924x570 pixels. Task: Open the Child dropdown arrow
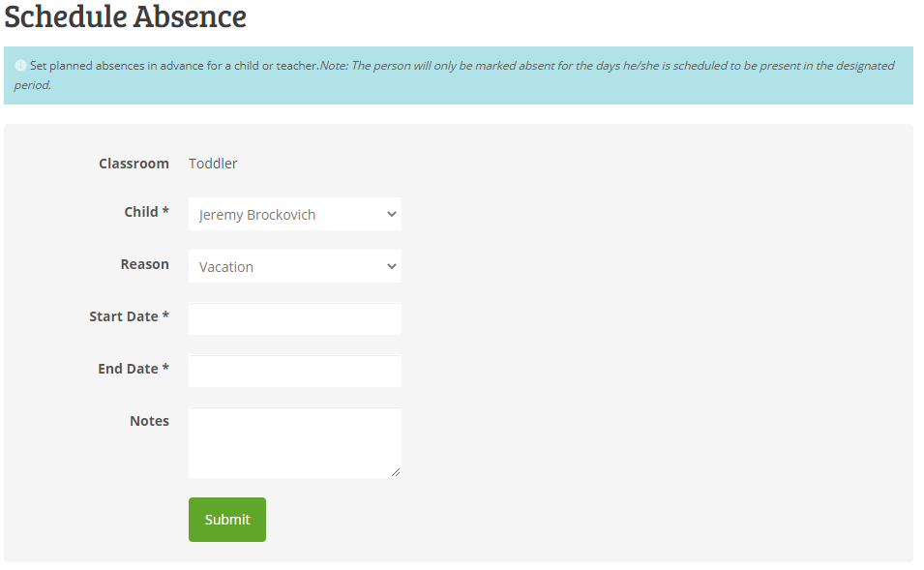click(391, 214)
